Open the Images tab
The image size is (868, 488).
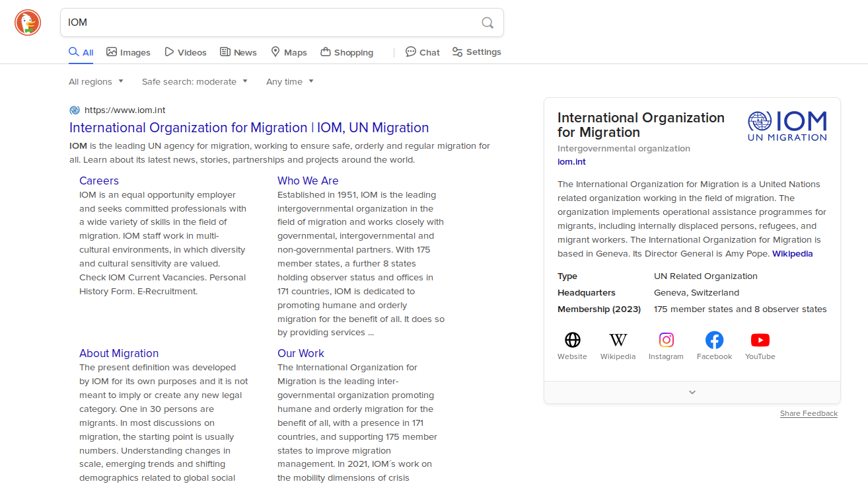click(129, 52)
